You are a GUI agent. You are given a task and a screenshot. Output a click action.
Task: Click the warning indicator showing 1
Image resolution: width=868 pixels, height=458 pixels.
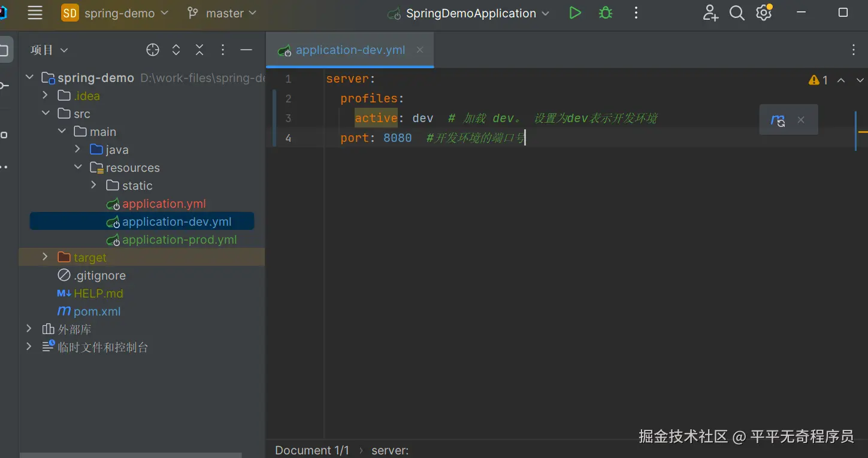[818, 80]
